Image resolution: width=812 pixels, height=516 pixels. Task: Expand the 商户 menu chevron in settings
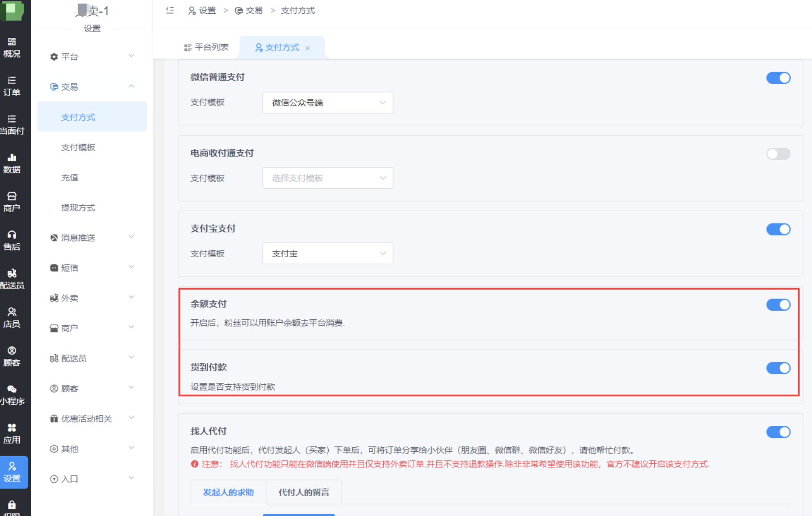pos(131,327)
